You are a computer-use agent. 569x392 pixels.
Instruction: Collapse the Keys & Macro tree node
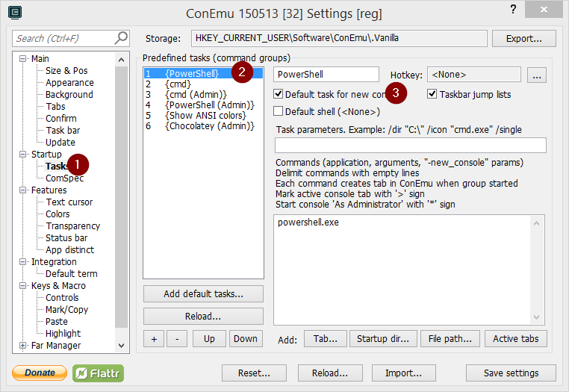[x=22, y=286]
